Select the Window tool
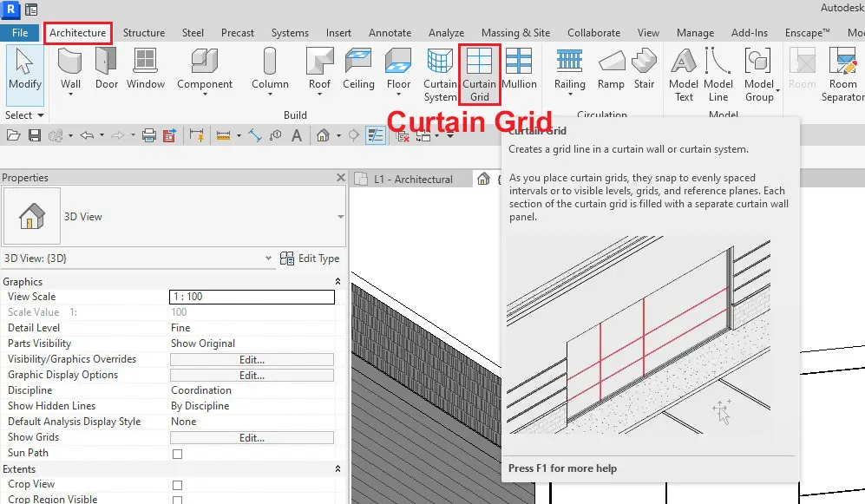Viewport: 865px width, 504px height. [x=146, y=69]
